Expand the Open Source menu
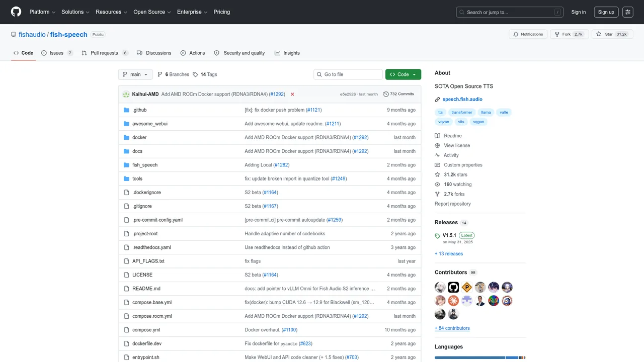 pos(152,12)
